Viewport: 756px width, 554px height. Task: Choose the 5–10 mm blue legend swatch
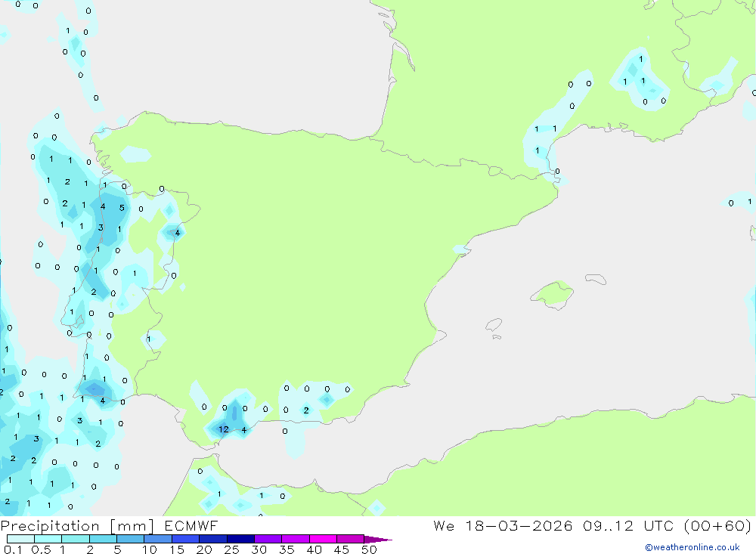point(130,540)
